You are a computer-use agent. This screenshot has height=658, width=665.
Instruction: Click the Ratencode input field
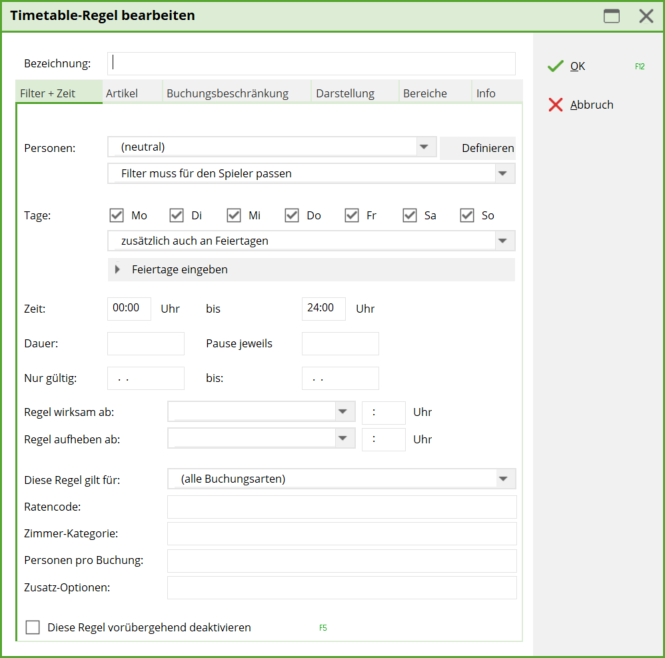[x=341, y=507]
